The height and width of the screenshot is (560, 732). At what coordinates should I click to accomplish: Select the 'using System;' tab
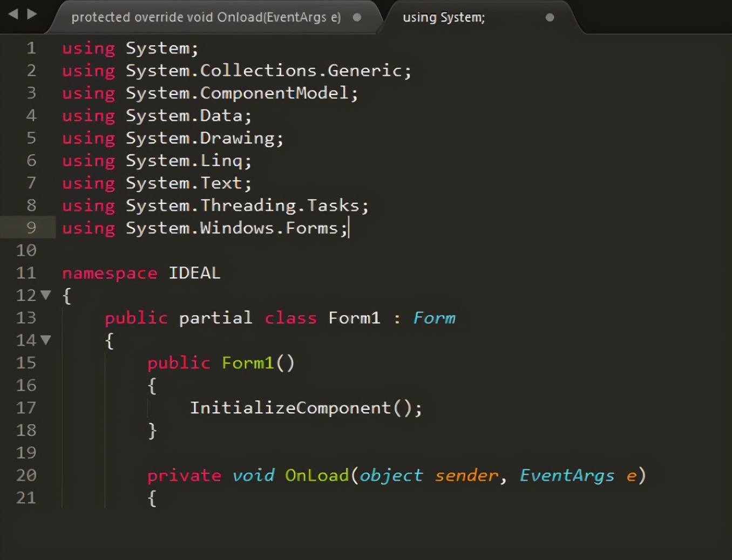click(x=444, y=17)
